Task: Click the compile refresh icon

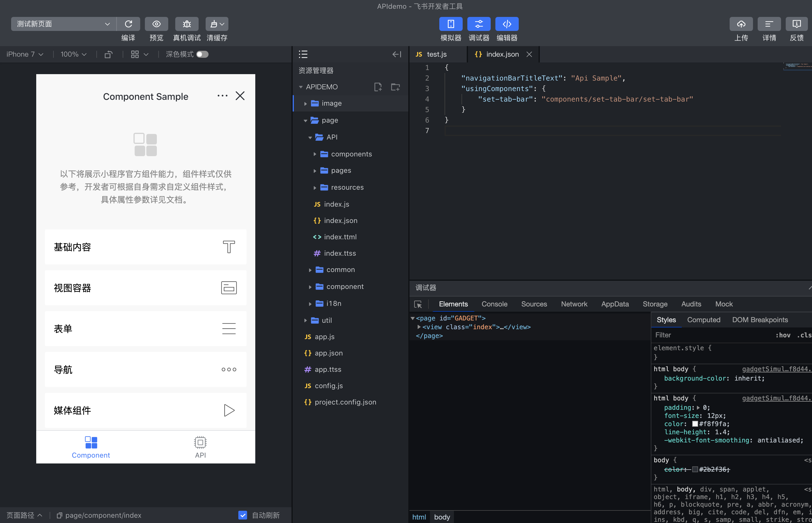Action: coord(128,24)
